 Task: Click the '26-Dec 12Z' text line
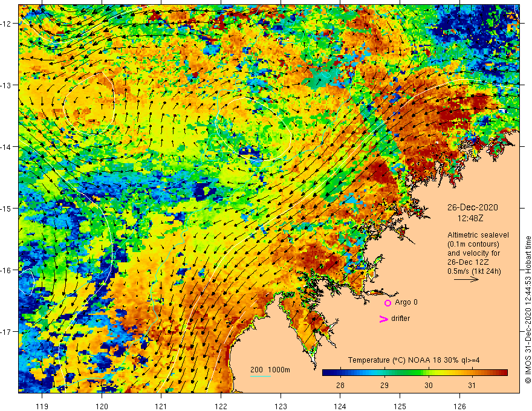pos(469,262)
